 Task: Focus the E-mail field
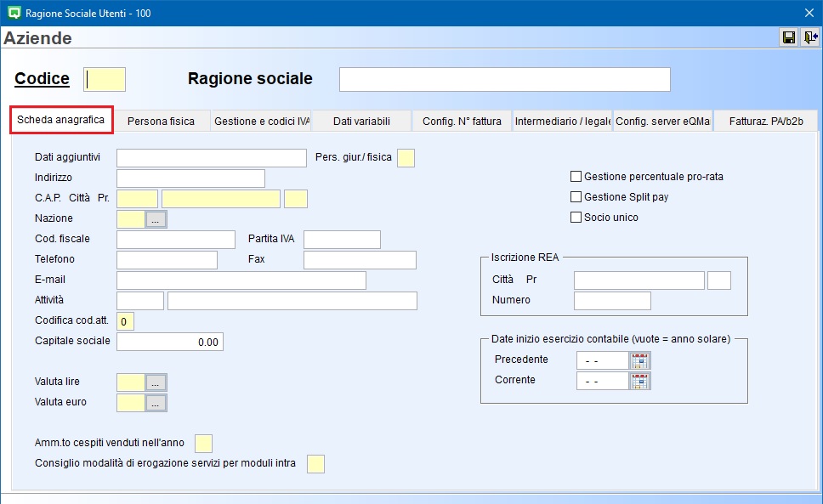coord(241,280)
